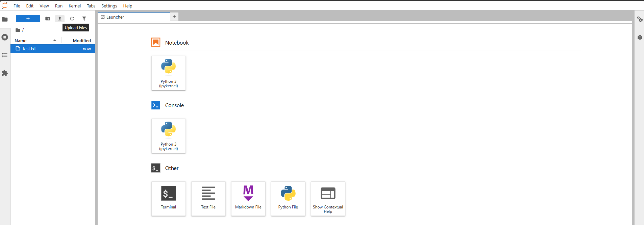
Task: Click the blue New Launcher plus button
Action: pyautogui.click(x=28, y=19)
